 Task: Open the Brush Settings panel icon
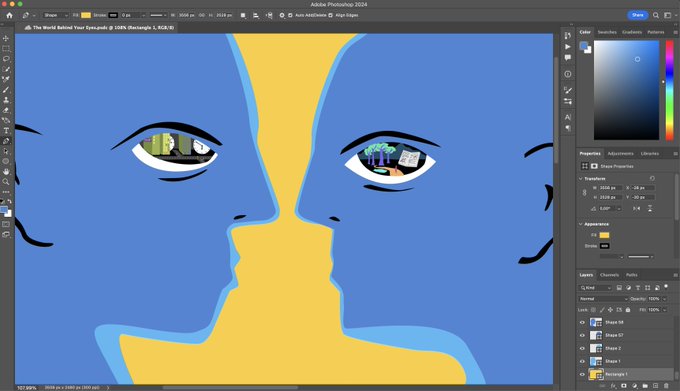pos(568,90)
